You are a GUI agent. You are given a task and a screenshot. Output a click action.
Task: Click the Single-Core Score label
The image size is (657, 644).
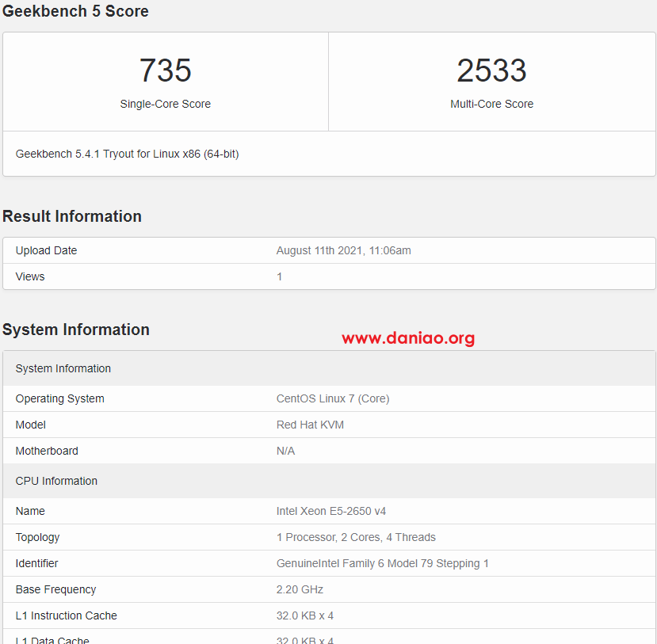pyautogui.click(x=165, y=104)
